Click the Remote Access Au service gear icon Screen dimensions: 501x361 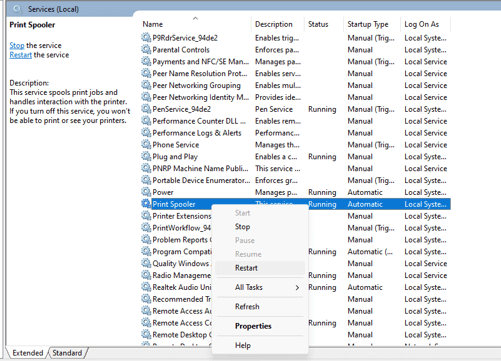(x=146, y=311)
